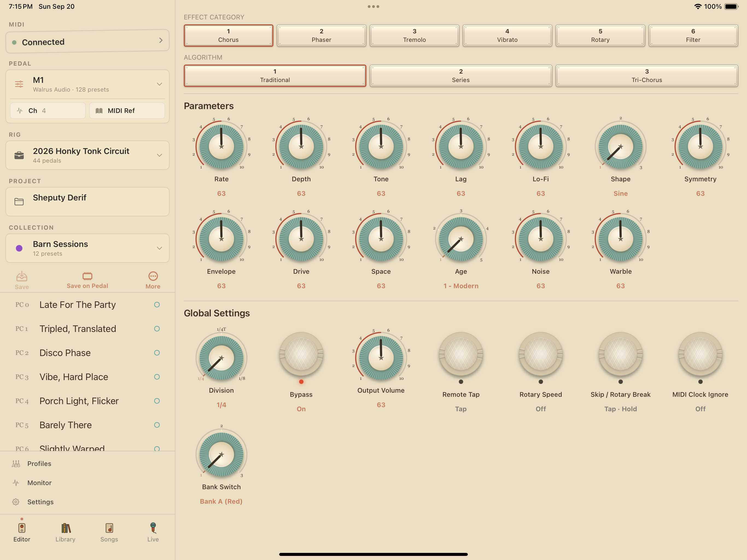Tap the MIDI Ref book icon
747x560 pixels.
[x=99, y=111]
